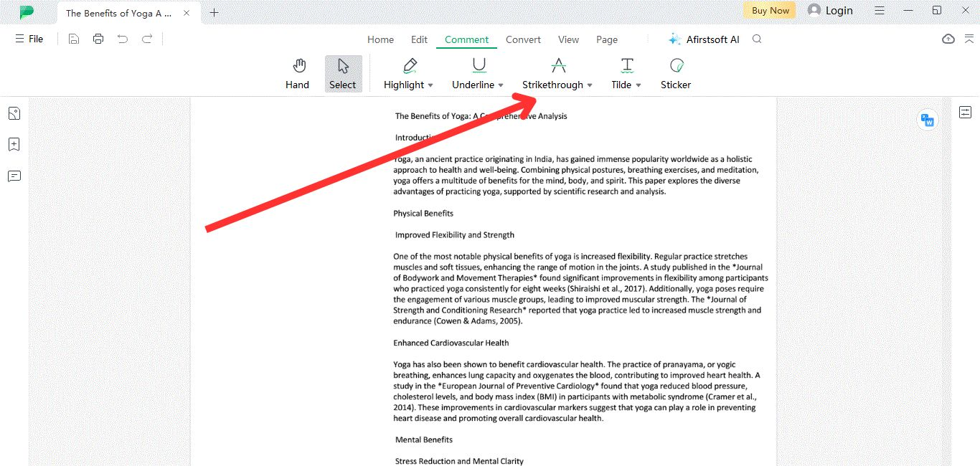Choose the Highlight pen tool

tap(404, 75)
